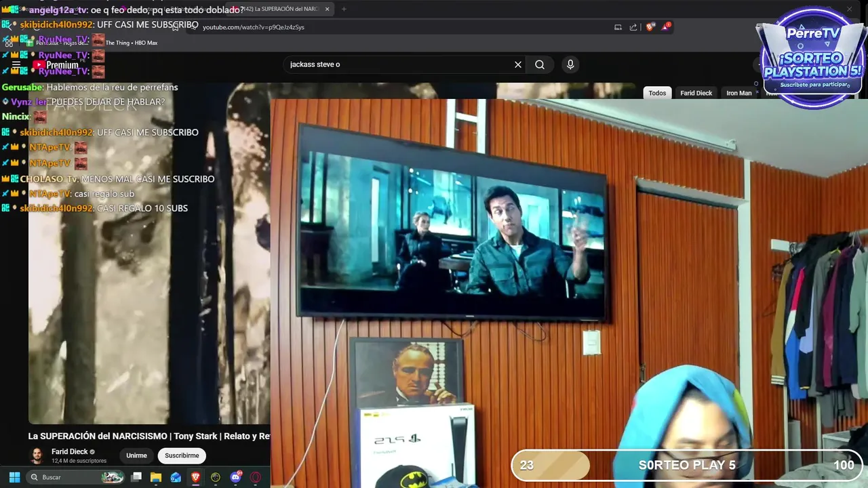Open Farid Dieck channel name link
The height and width of the screenshot is (488, 868).
click(x=69, y=451)
